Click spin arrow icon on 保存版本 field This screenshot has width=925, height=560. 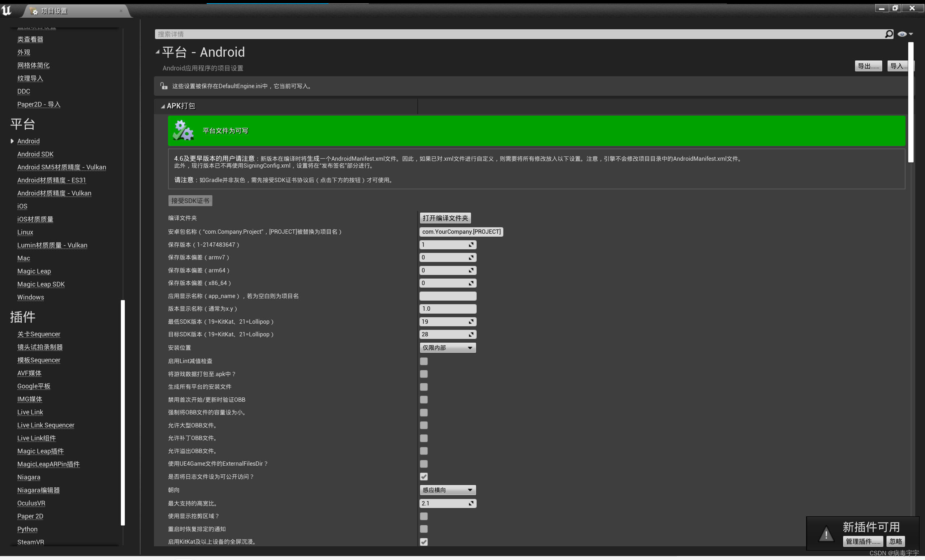[x=471, y=245]
